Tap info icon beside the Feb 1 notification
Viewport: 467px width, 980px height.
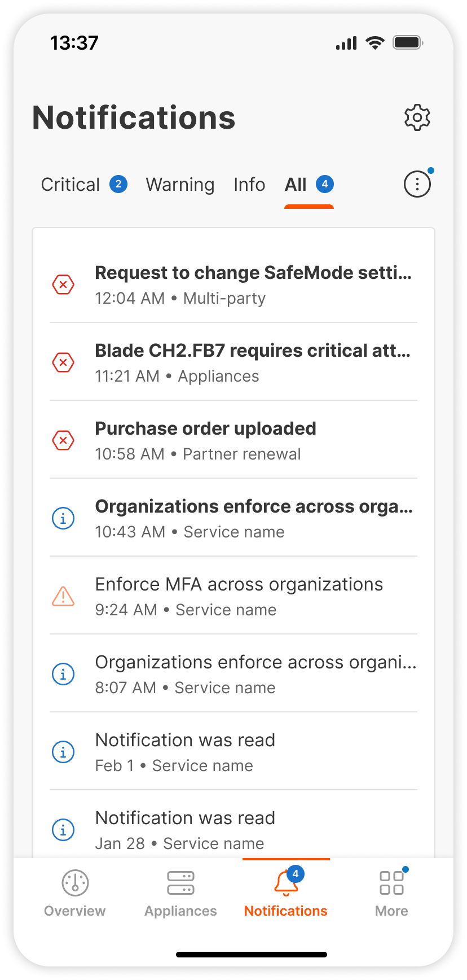click(63, 752)
